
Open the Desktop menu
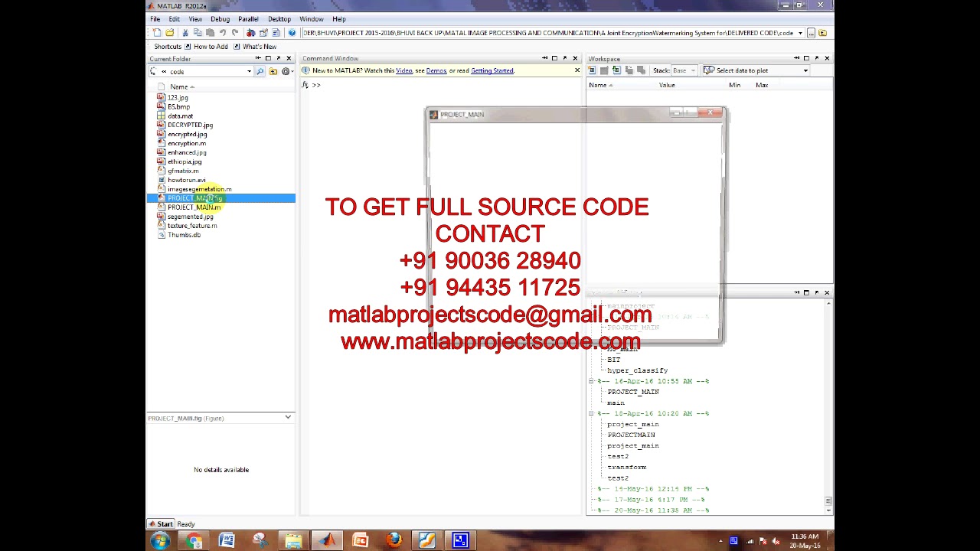279,18
